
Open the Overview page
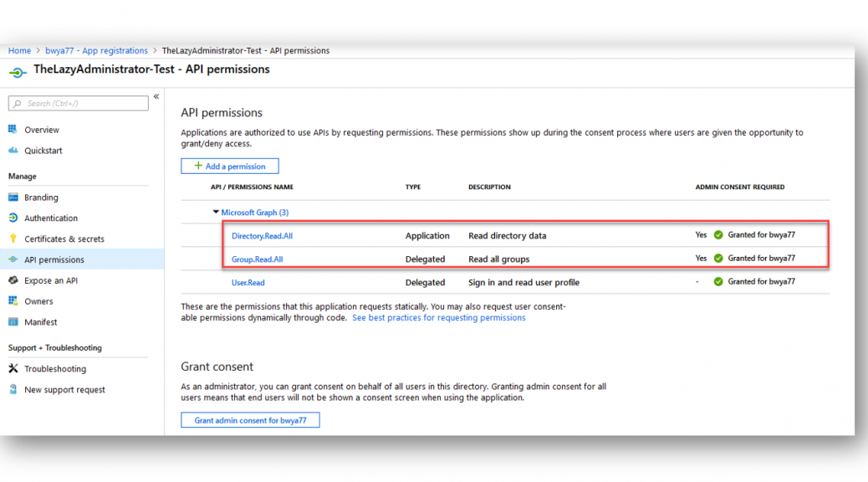click(42, 130)
